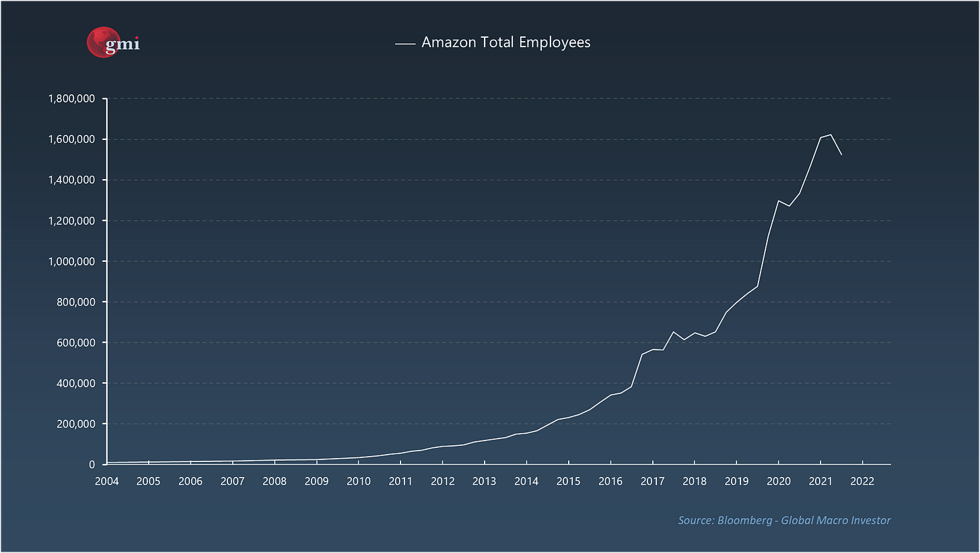This screenshot has width=980, height=553.
Task: Click the 'Amazon Total Employees' legend label
Action: tap(505, 42)
